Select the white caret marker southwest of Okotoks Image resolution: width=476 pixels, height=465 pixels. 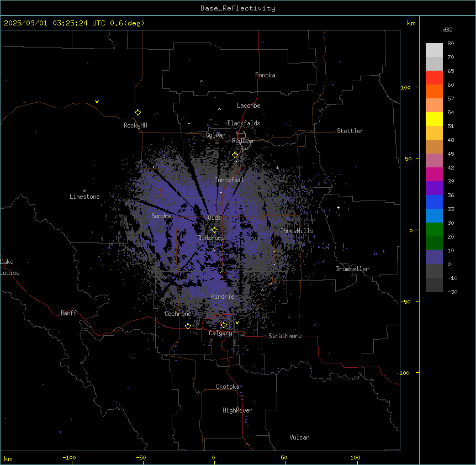[199, 393]
